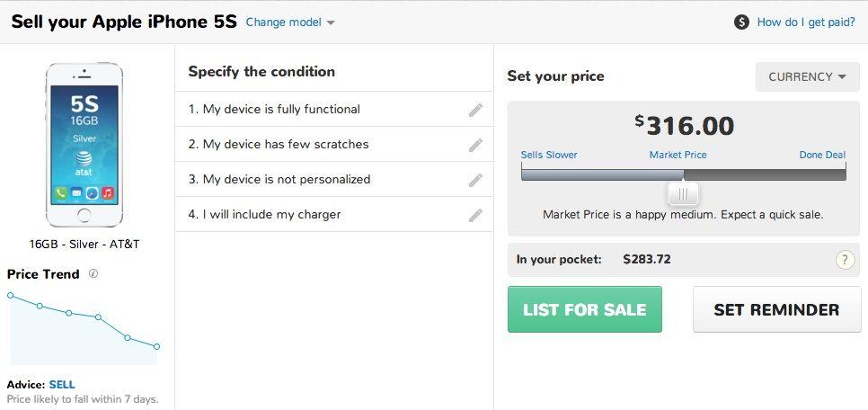868x410 pixels.
Task: Click the last point on Price Trend chart
Action: coord(156,346)
